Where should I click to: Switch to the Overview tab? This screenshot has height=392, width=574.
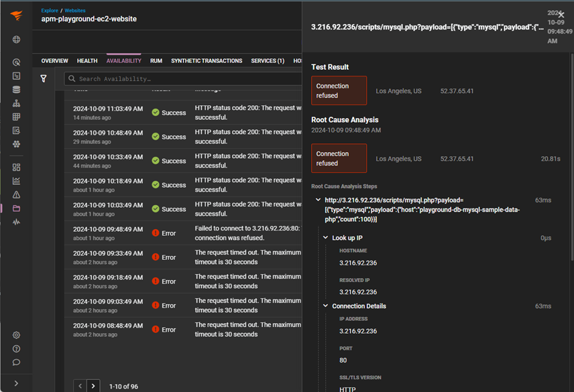(54, 61)
